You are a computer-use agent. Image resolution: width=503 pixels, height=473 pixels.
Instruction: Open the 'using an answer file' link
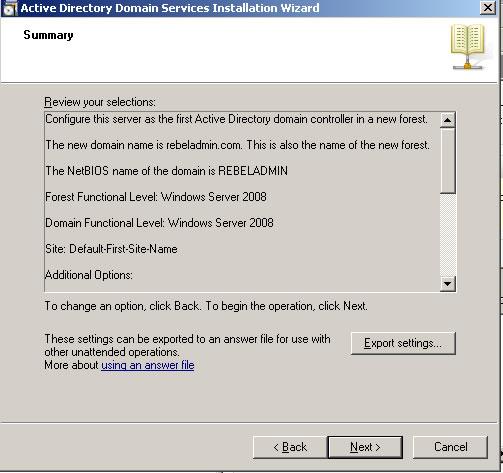pos(148,365)
